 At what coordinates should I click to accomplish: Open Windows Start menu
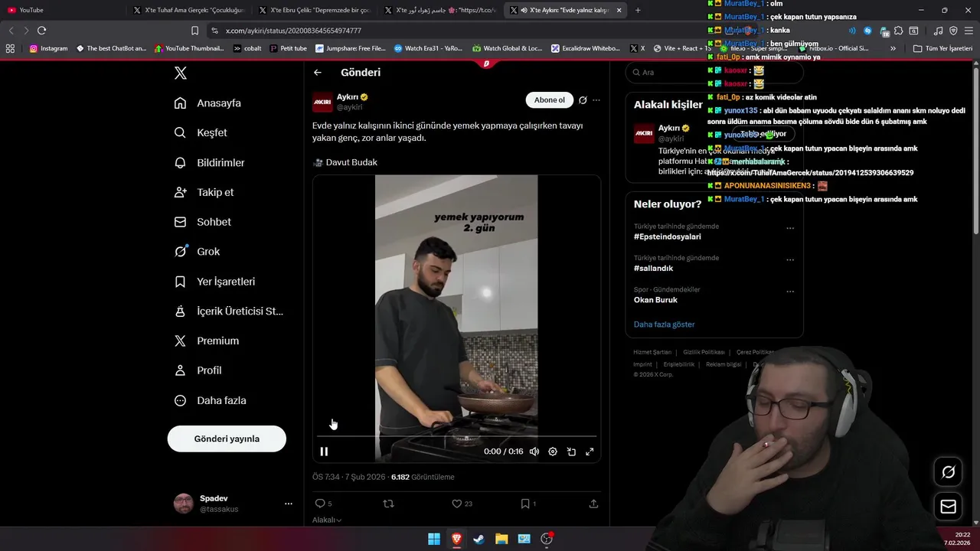pyautogui.click(x=434, y=539)
